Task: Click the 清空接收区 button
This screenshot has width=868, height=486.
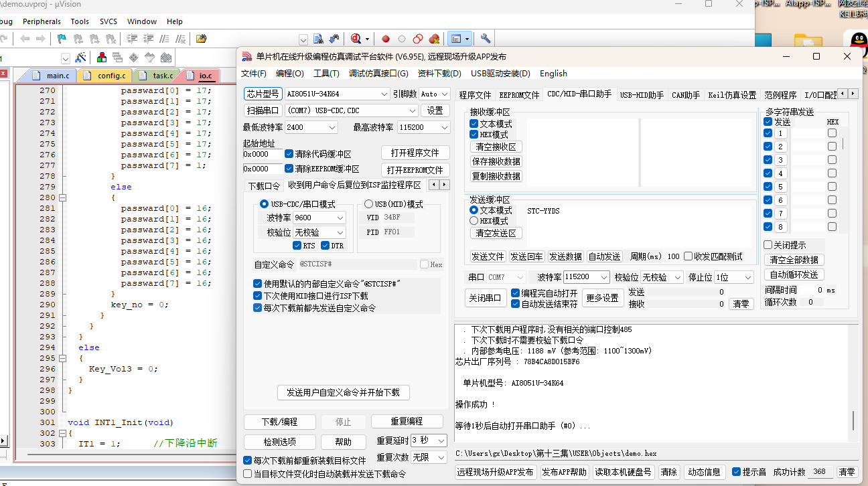Action: [496, 147]
